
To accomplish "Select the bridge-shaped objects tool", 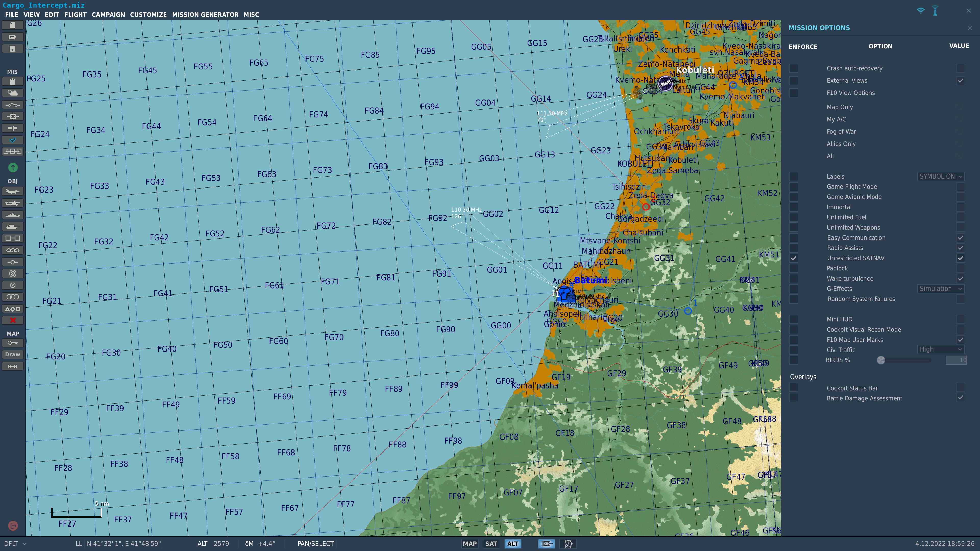I will 13,250.
